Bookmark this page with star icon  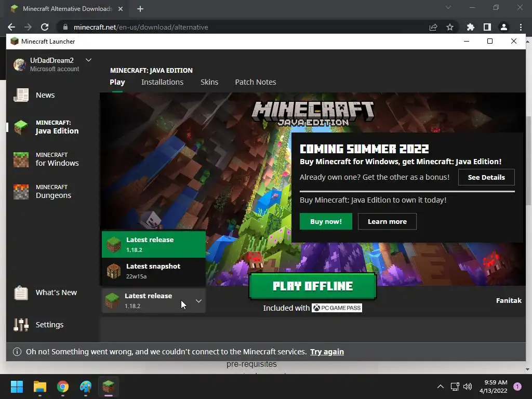450,27
